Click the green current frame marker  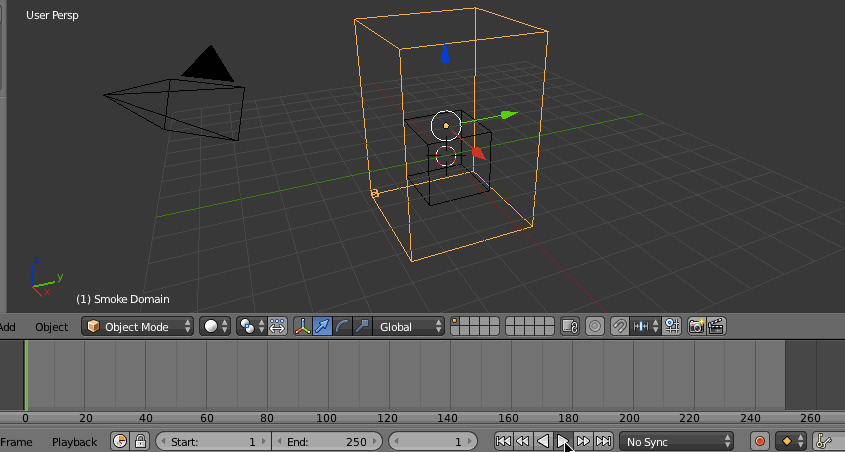coord(26,375)
